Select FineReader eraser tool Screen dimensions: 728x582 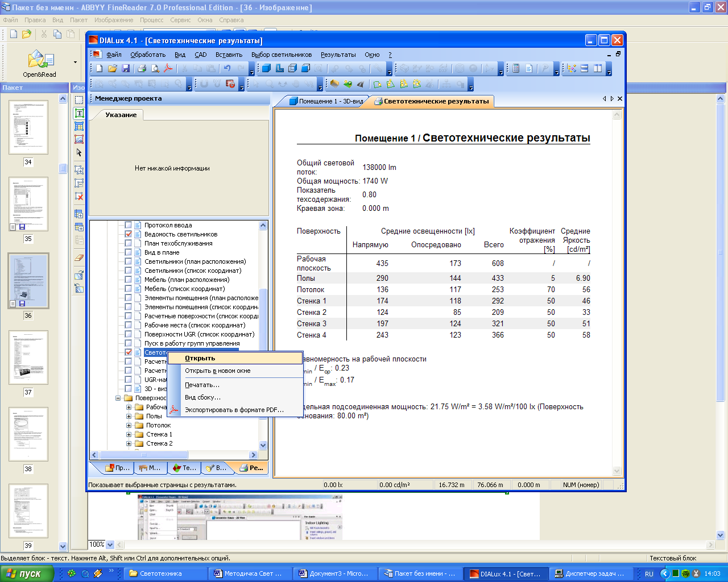(79, 257)
